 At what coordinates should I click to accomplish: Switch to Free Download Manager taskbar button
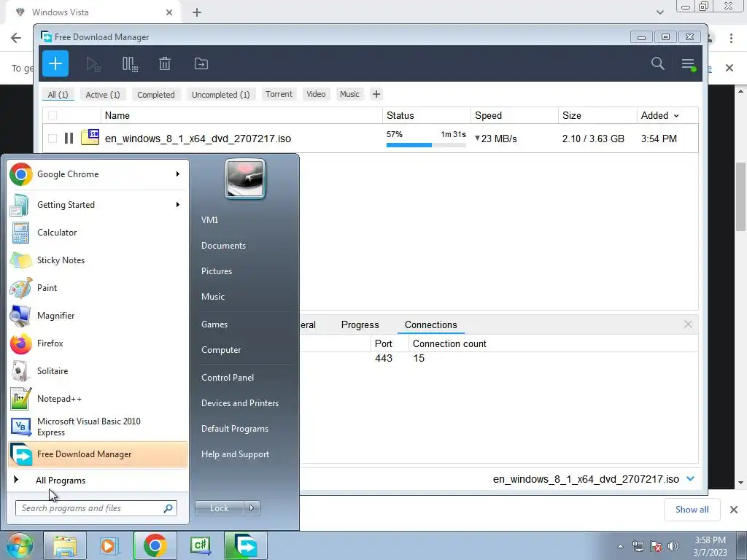(x=245, y=545)
